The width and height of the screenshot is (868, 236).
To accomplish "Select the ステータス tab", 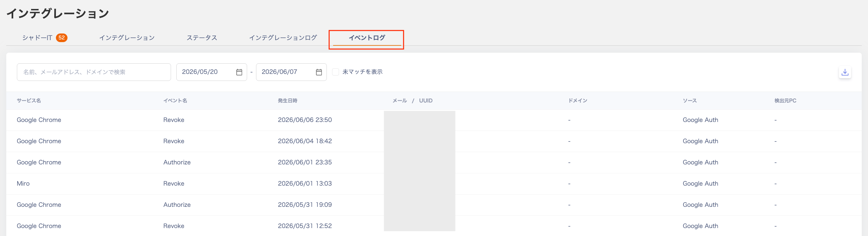I will pyautogui.click(x=202, y=38).
